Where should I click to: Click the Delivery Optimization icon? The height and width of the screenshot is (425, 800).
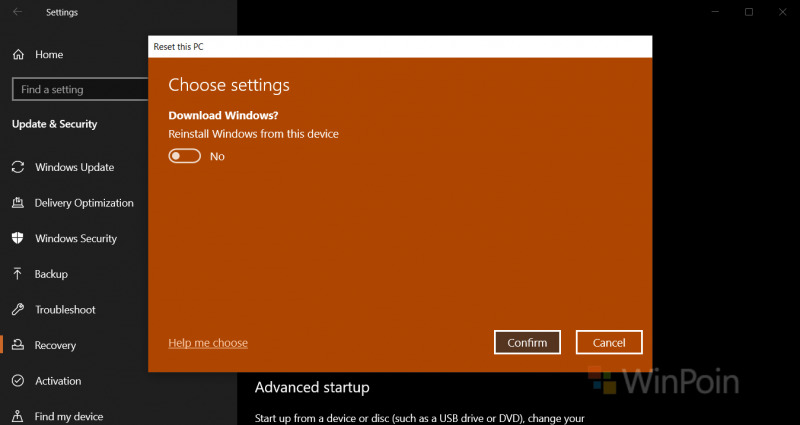18,203
